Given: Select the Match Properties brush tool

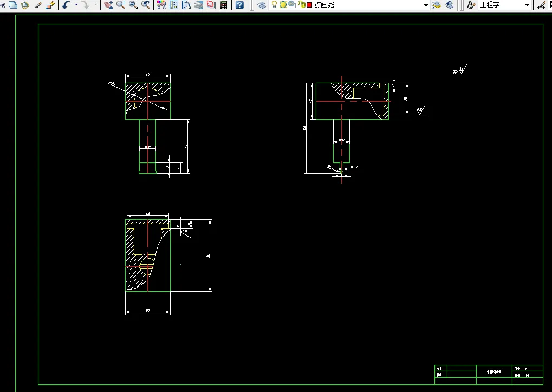Looking at the screenshot, I should coord(38,5).
